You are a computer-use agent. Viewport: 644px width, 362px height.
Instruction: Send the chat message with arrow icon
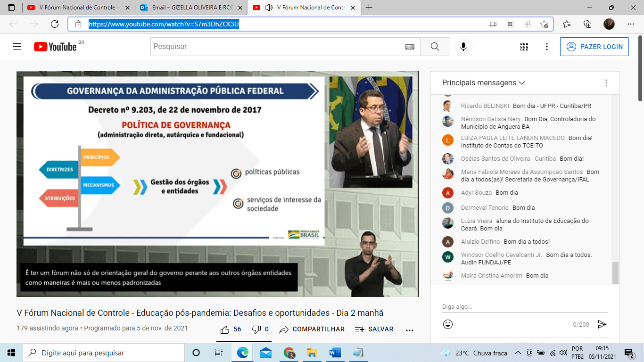coord(602,324)
